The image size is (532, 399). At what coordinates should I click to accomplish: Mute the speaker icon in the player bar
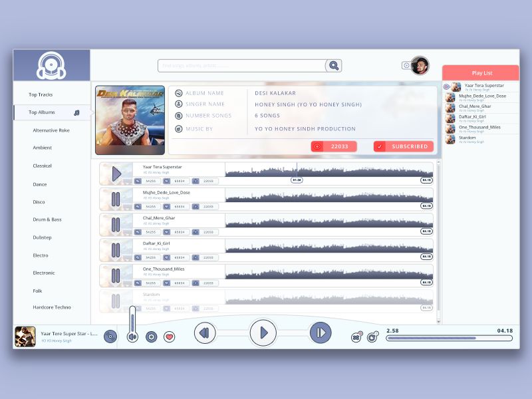132,336
